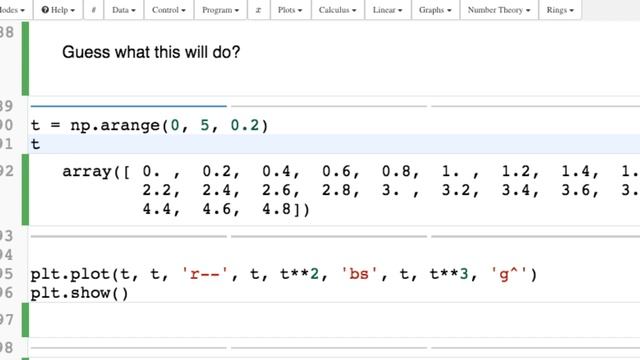
Task: Place cursor in 't = np.arange(0, 5, 0.2)' line
Action: click(149, 125)
